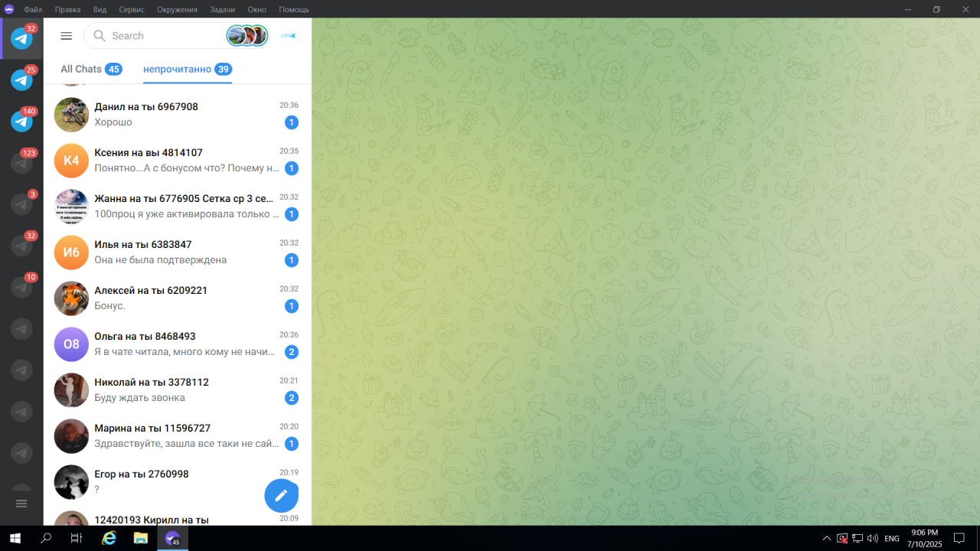
Task: Open File Explorer from the taskbar
Action: [x=141, y=538]
